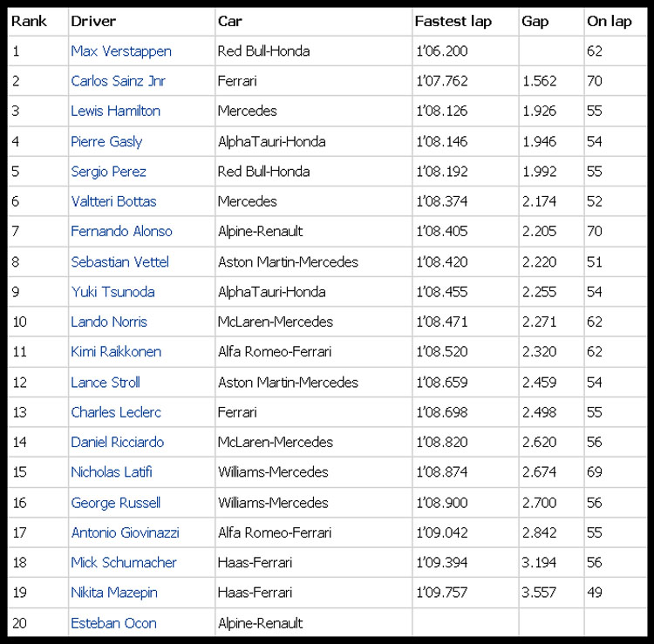Open the Lance Stroll link
The image size is (654, 644).
tap(106, 383)
